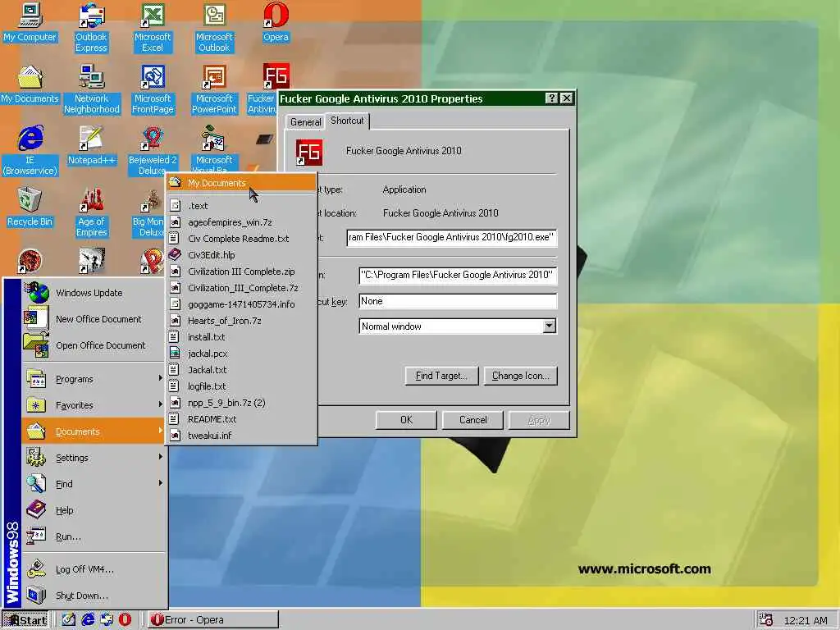Choose Shut Down... entry

point(94,596)
